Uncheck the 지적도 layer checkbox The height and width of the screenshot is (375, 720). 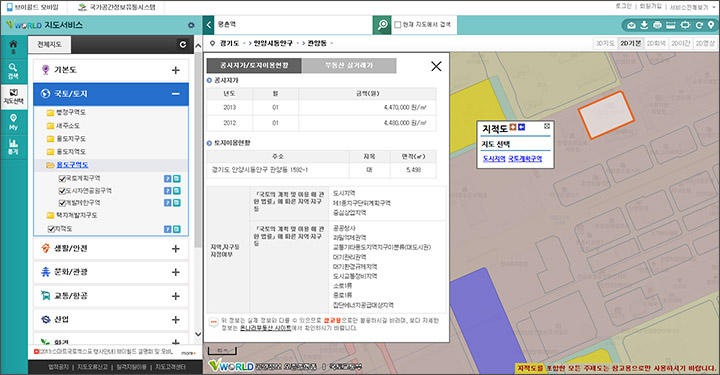pos(51,229)
